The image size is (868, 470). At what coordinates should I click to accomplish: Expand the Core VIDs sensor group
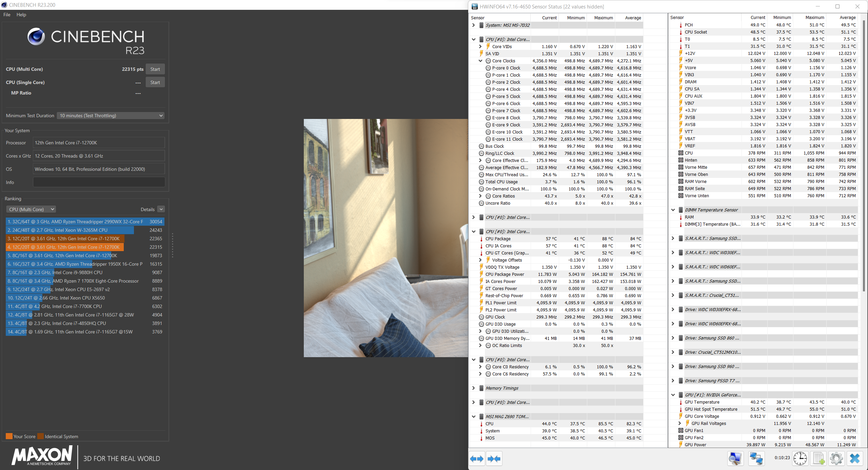click(480, 47)
